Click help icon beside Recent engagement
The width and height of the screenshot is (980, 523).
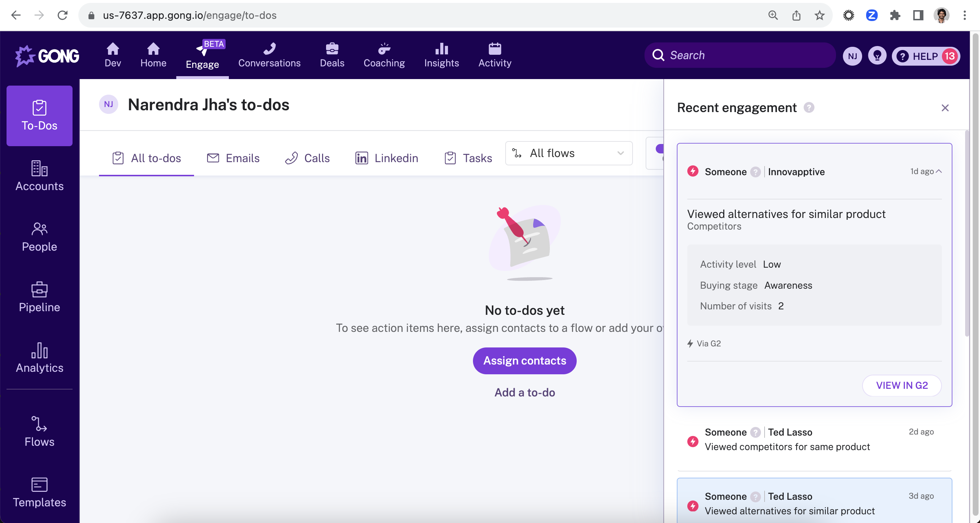pyautogui.click(x=809, y=108)
